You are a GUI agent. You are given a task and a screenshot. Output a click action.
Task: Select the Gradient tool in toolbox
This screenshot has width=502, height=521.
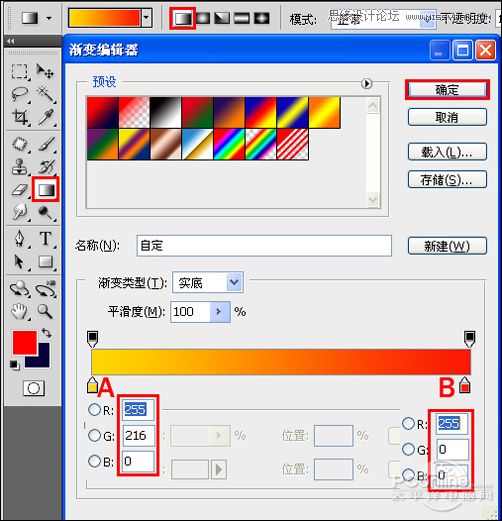pyautogui.click(x=46, y=189)
